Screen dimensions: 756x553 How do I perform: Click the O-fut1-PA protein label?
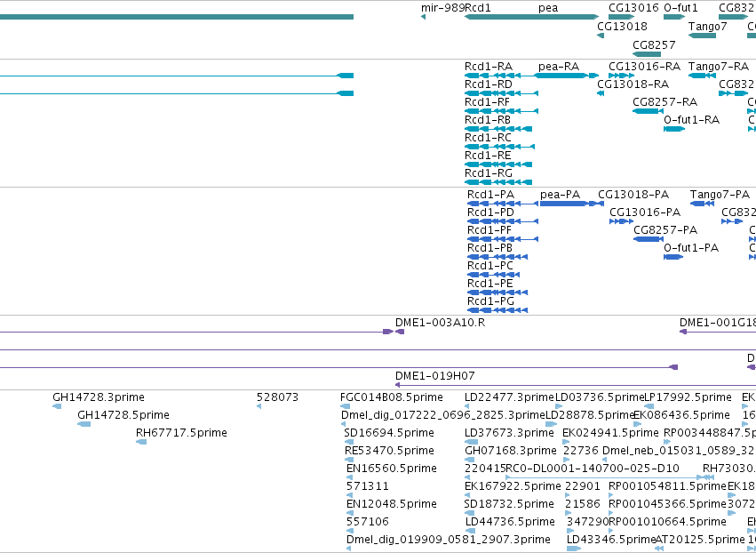(691, 249)
